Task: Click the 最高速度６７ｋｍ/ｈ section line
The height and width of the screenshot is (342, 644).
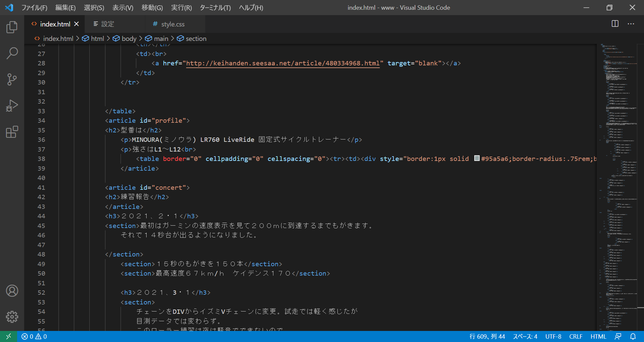Action: tap(225, 273)
